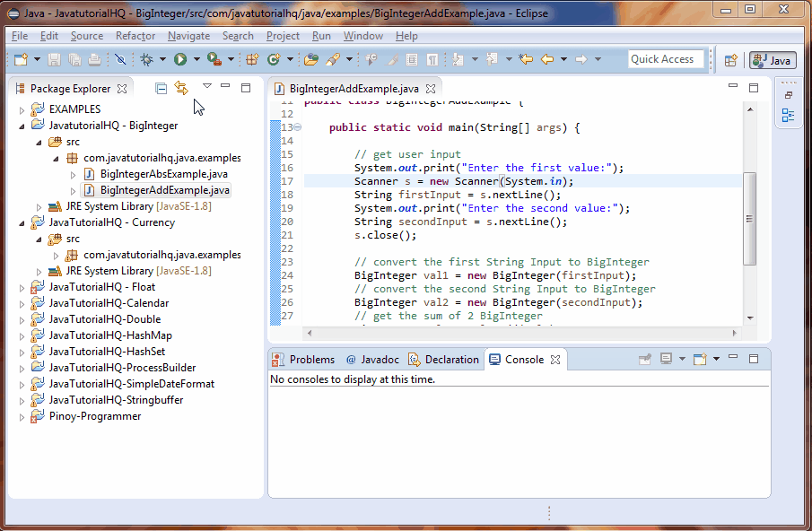Open the Source menu

(x=87, y=36)
